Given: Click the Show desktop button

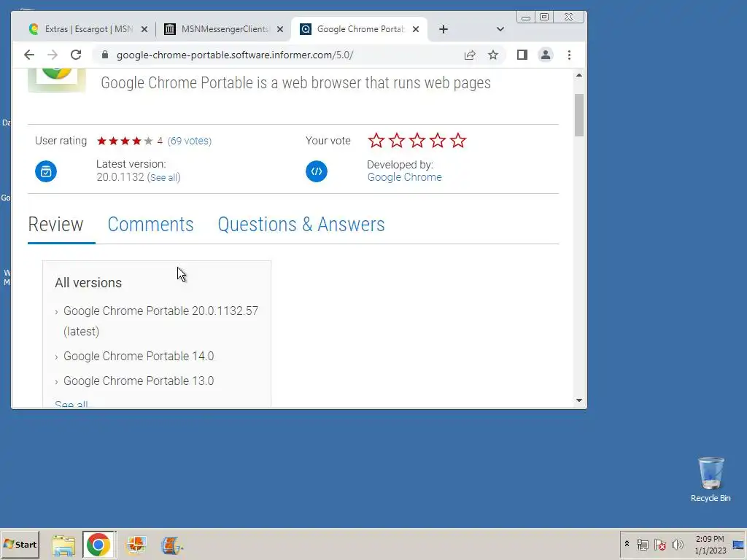Looking at the screenshot, I should (739, 544).
